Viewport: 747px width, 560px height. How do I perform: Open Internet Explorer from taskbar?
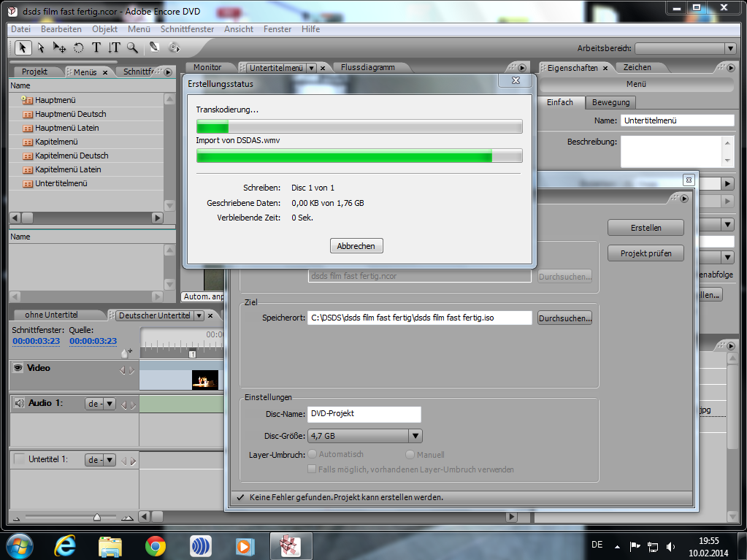[x=65, y=545]
